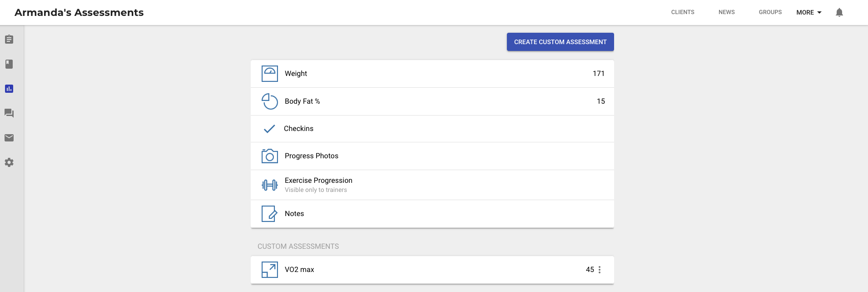Open the settings gear icon in sidebar
This screenshot has width=868, height=292.
[9, 162]
